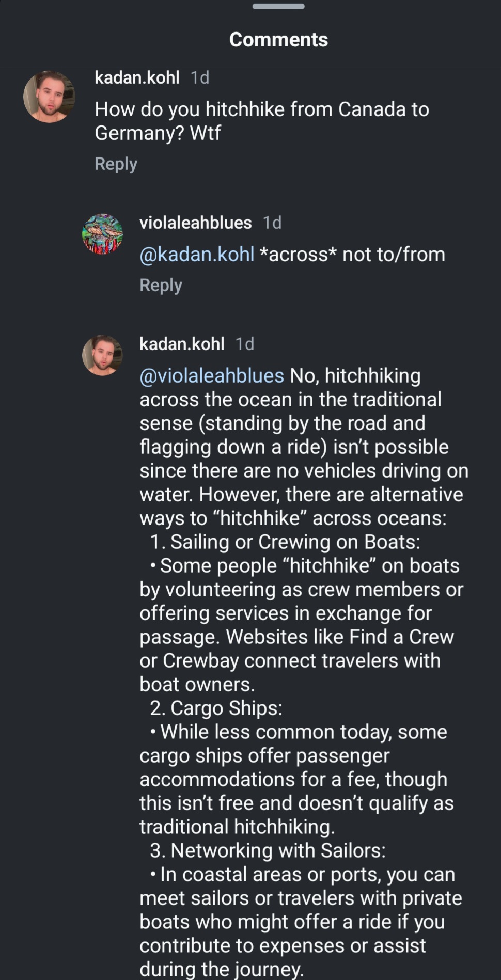This screenshot has width=501, height=980.
Task: Open kadan.kohl username above the long reply
Action: [182, 344]
